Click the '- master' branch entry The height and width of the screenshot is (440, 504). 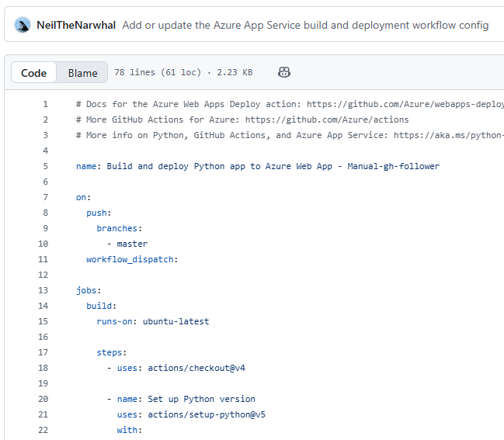(x=127, y=244)
